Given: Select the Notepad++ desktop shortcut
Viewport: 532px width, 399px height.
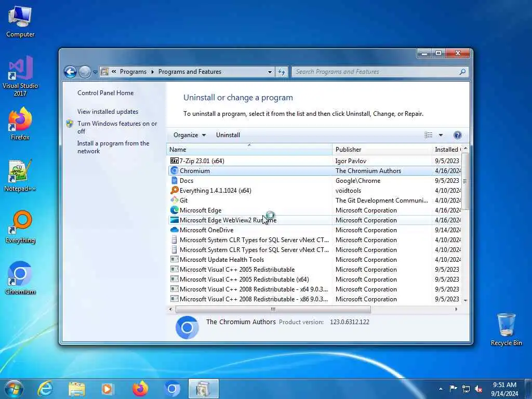Looking at the screenshot, I should click(20, 176).
